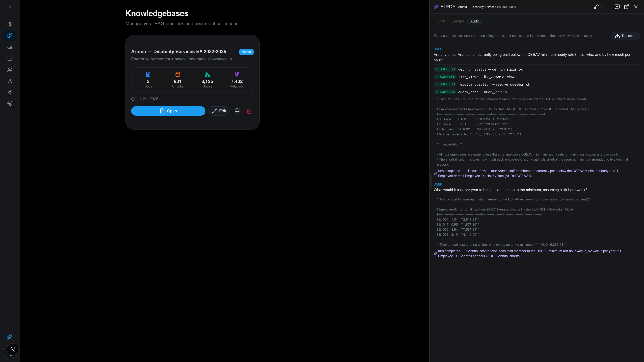Close the AI FDE panel
This screenshot has width=644, height=362.
[x=636, y=7]
